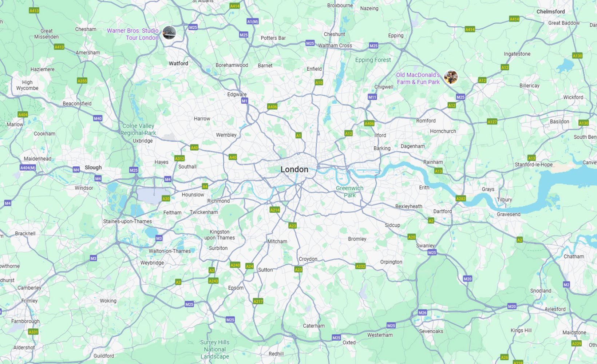
Task: Select the Slough town label
Action: pos(93,167)
